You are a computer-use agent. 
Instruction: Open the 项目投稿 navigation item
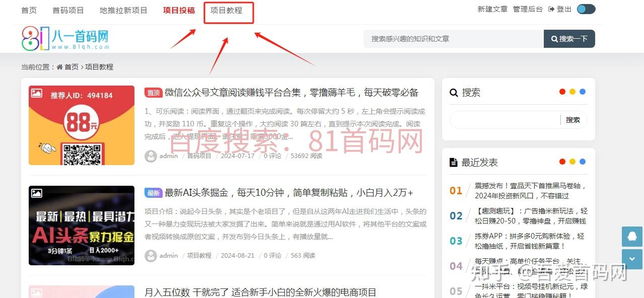[x=179, y=10]
